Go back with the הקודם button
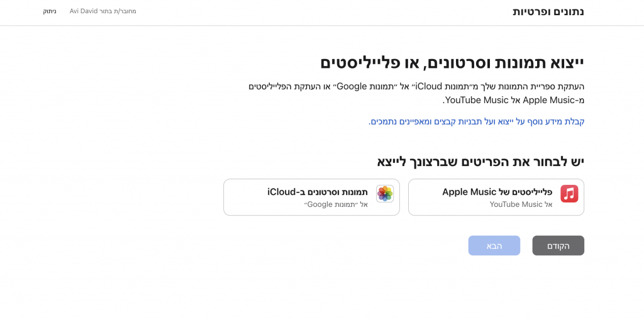The width and height of the screenshot is (644, 320). tap(558, 246)
